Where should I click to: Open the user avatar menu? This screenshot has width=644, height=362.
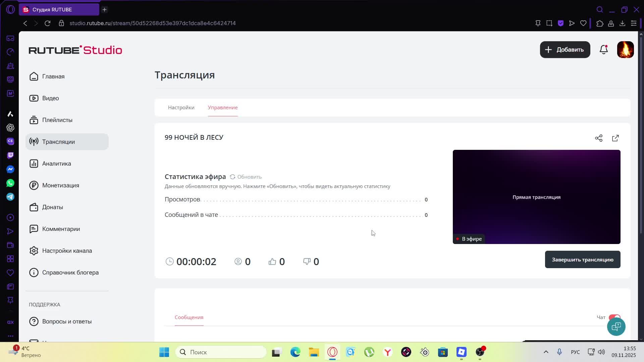625,50
